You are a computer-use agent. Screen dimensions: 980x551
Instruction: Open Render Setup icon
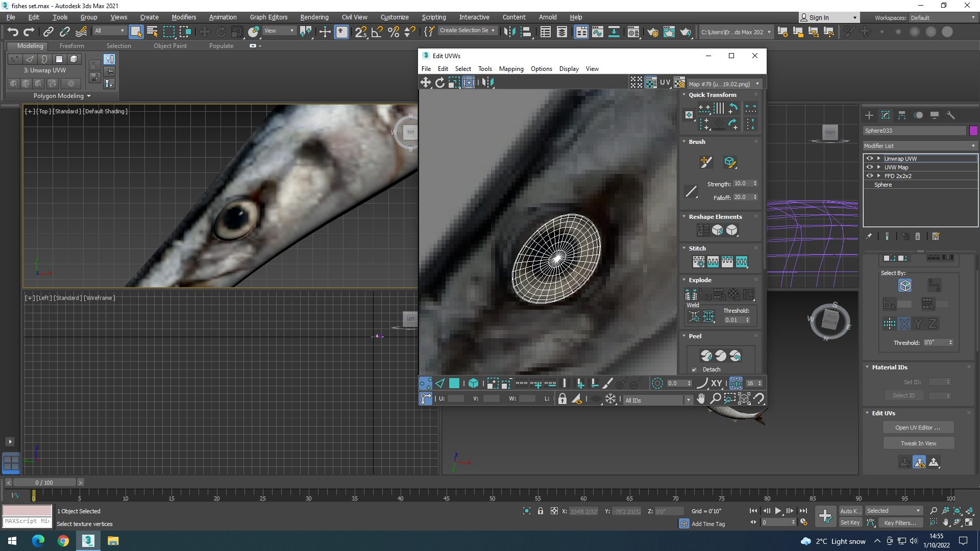653,32
